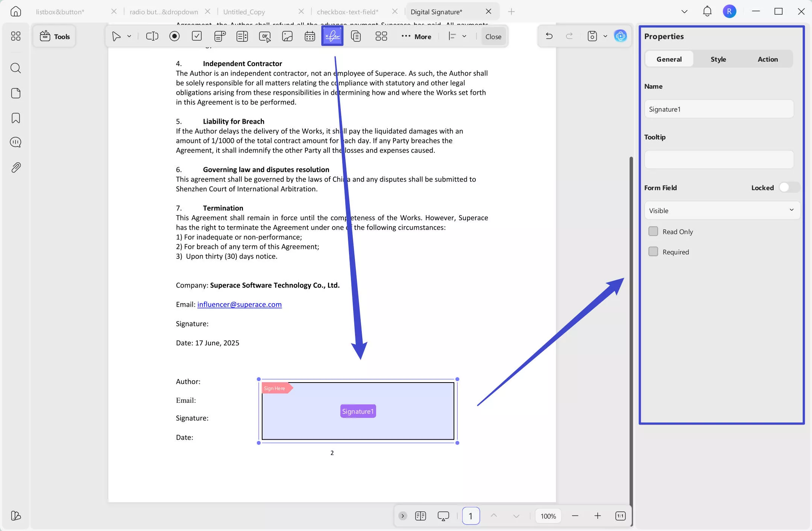
Task: Switch to the Action properties tab
Action: (x=768, y=59)
